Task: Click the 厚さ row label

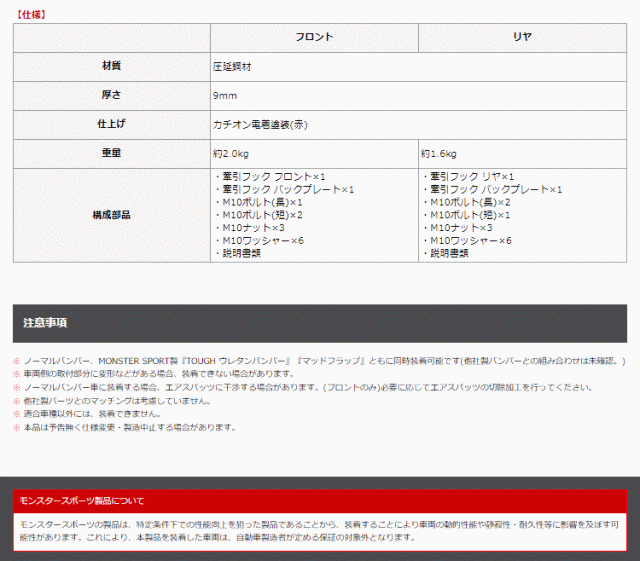Action: point(111,95)
